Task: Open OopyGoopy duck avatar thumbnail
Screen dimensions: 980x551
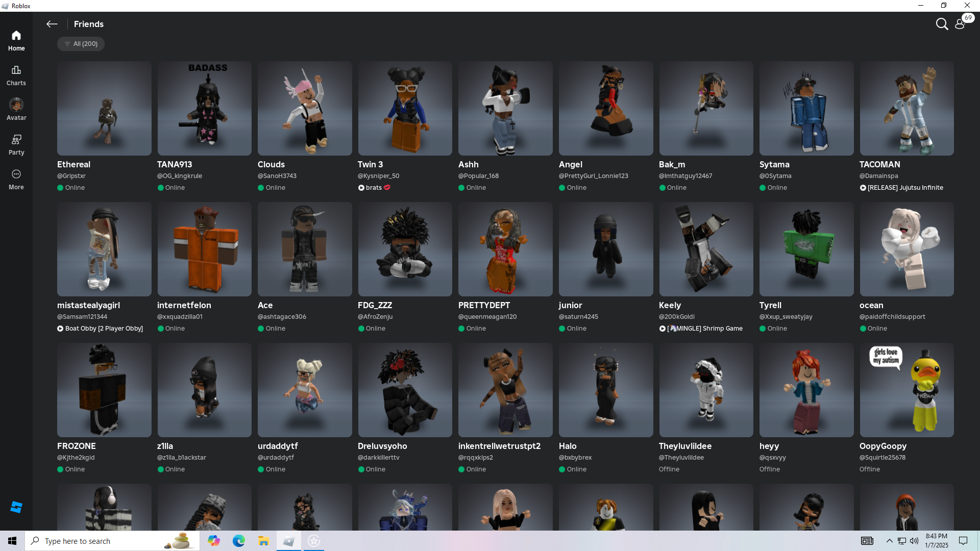Action: click(x=906, y=390)
